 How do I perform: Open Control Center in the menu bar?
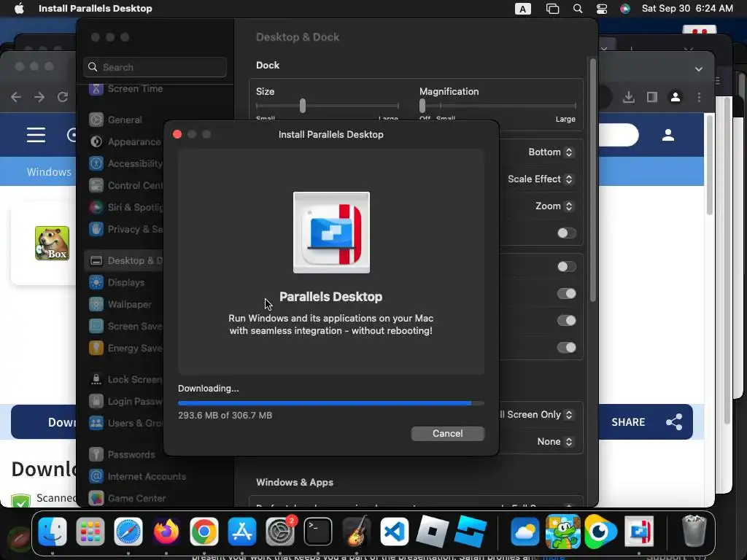tap(602, 9)
